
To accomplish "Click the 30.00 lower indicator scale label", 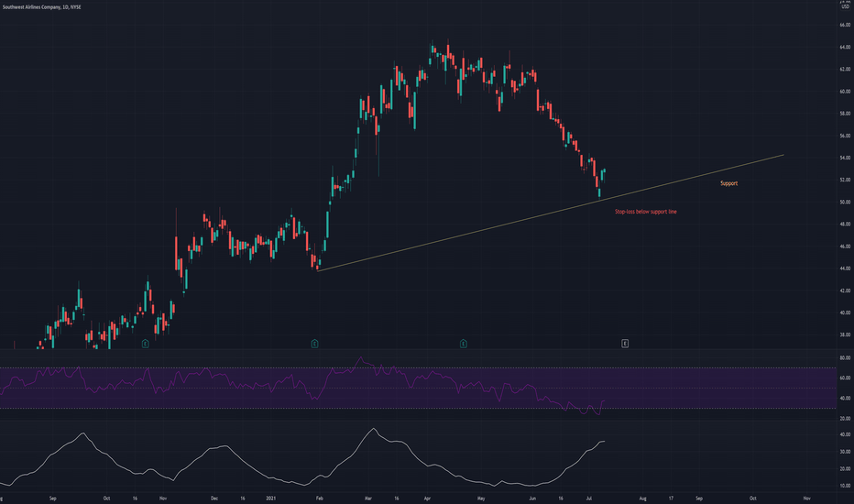I will (x=845, y=452).
